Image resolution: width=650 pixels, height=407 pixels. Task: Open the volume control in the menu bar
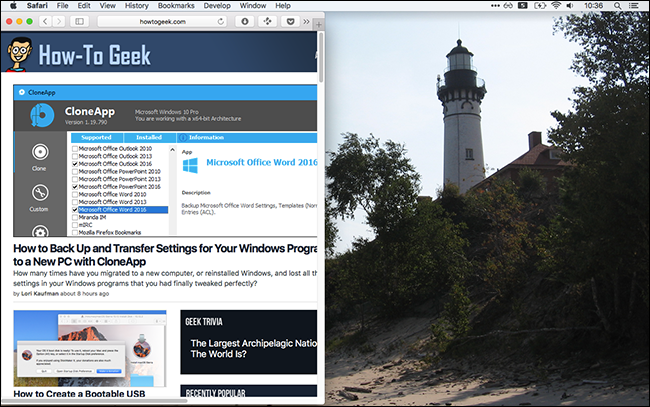570,5
